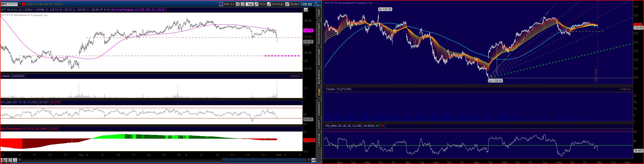Click the green 50 RSI level box
This screenshot has width=644, height=164.
(377, 126)
